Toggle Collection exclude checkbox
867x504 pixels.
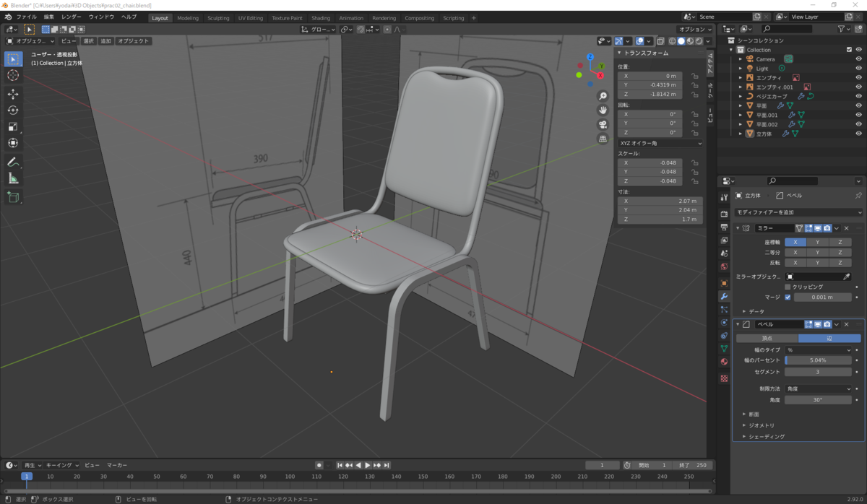849,50
